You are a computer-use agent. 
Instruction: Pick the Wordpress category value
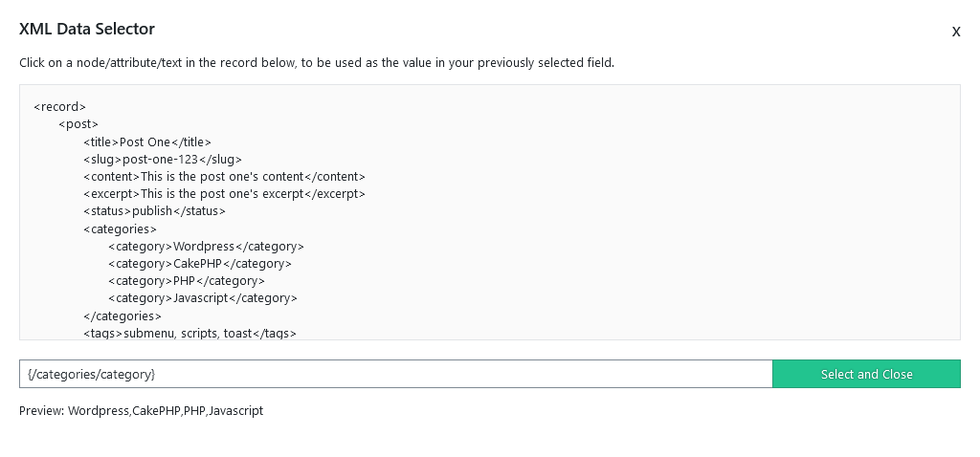[204, 247]
